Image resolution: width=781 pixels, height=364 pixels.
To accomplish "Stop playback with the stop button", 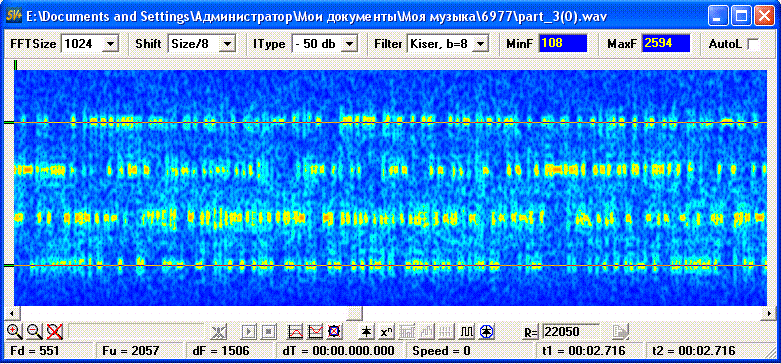I will 269,331.
